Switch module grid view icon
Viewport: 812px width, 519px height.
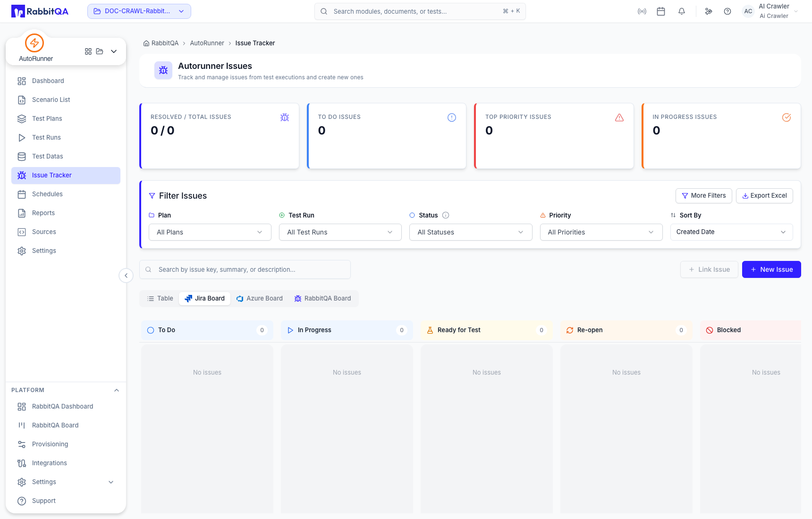(88, 51)
